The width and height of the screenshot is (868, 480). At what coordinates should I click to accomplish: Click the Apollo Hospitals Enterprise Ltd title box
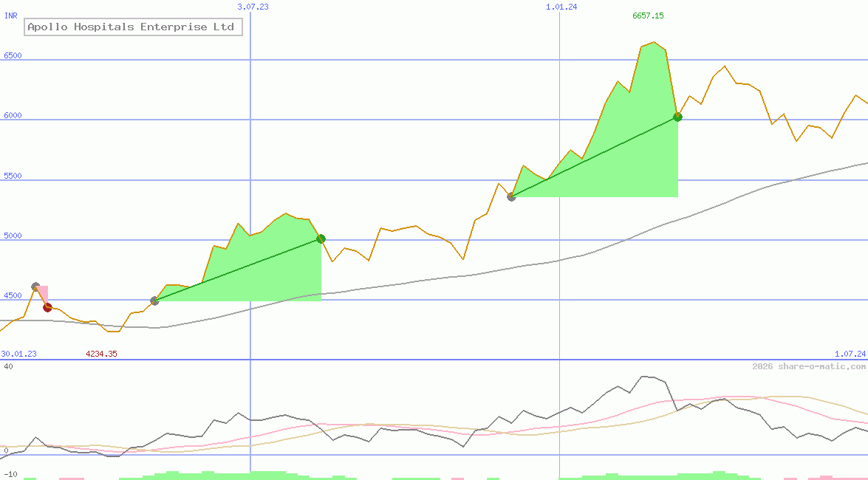point(133,27)
